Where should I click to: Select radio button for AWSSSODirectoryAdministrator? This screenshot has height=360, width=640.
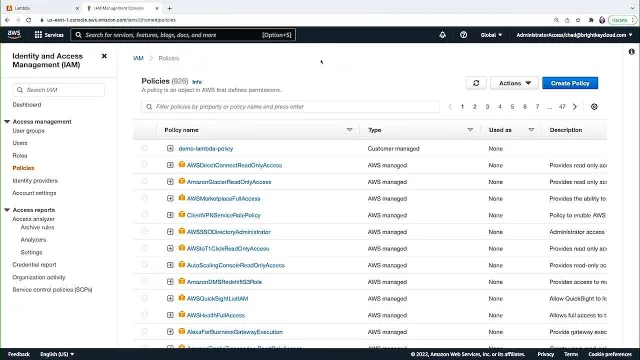click(x=144, y=231)
